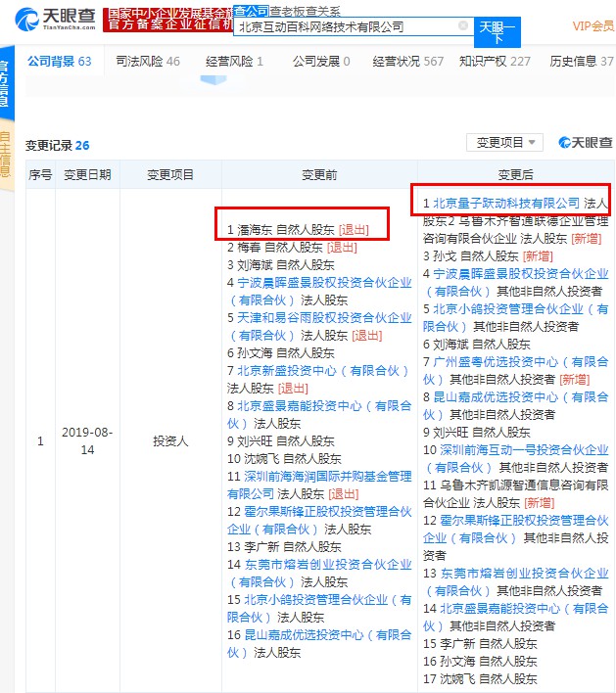Open 北京盛景嘉能投资中心 link in 变更前 column
Viewport: 616px width, 693px height.
(319, 415)
